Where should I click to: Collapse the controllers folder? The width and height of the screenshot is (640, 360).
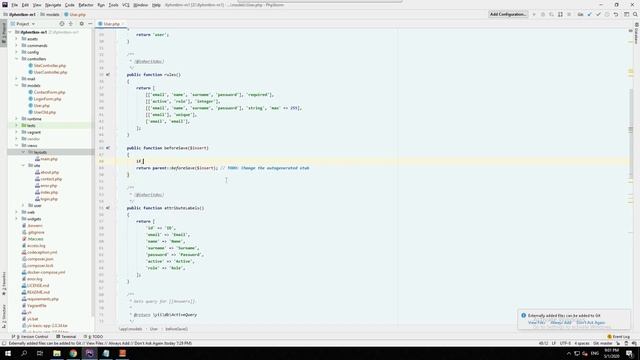click(x=16, y=59)
